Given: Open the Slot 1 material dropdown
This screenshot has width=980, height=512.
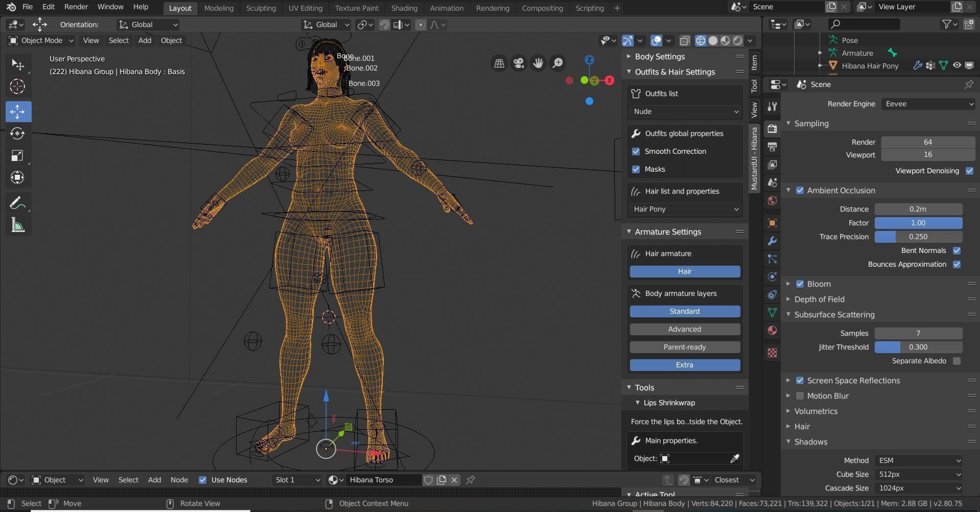Looking at the screenshot, I should pos(297,480).
